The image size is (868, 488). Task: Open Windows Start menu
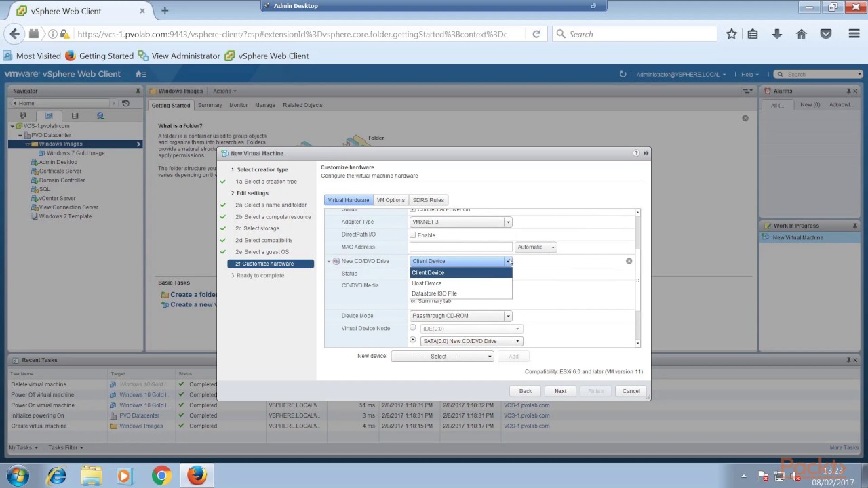18,475
